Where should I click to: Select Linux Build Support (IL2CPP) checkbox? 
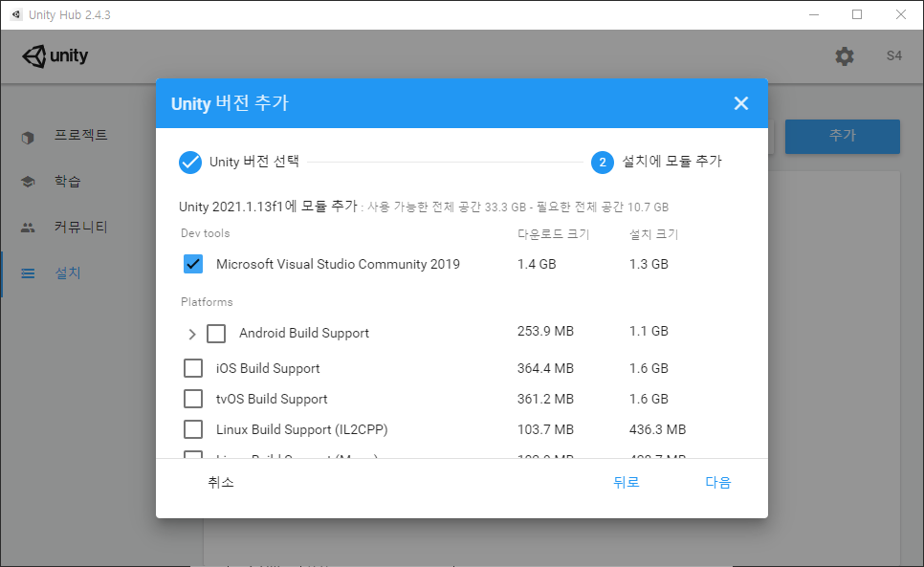click(x=193, y=429)
